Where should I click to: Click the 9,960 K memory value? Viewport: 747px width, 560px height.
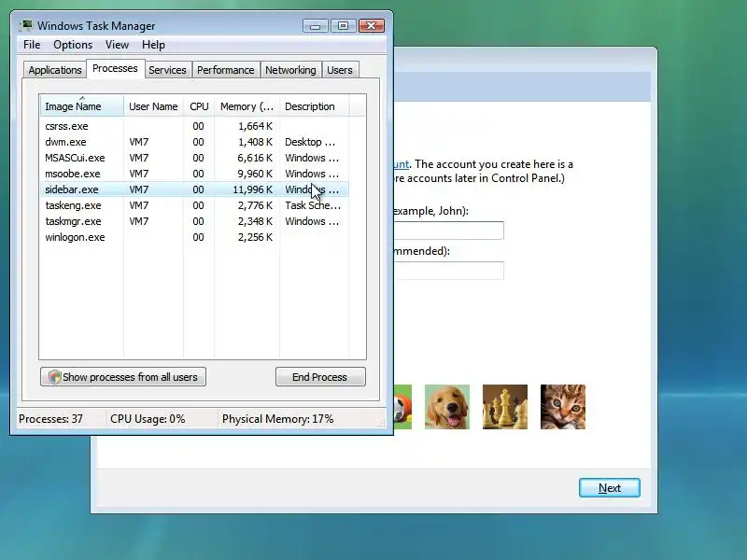pos(255,174)
